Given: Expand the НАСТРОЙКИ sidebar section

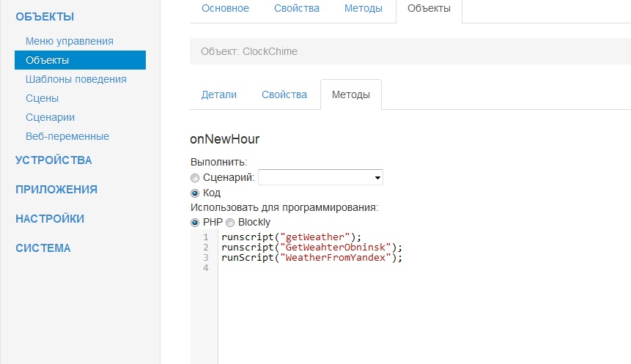Looking at the screenshot, I should [x=50, y=219].
